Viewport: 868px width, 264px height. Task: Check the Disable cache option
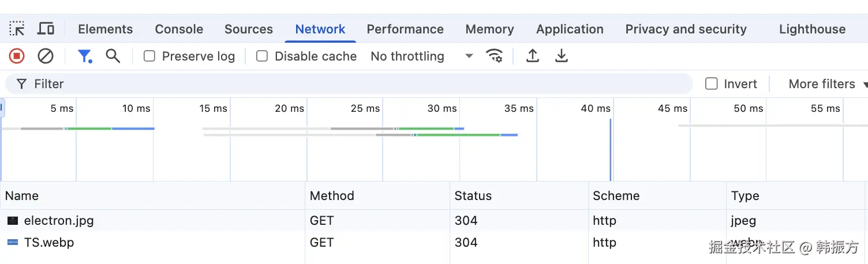(x=262, y=56)
